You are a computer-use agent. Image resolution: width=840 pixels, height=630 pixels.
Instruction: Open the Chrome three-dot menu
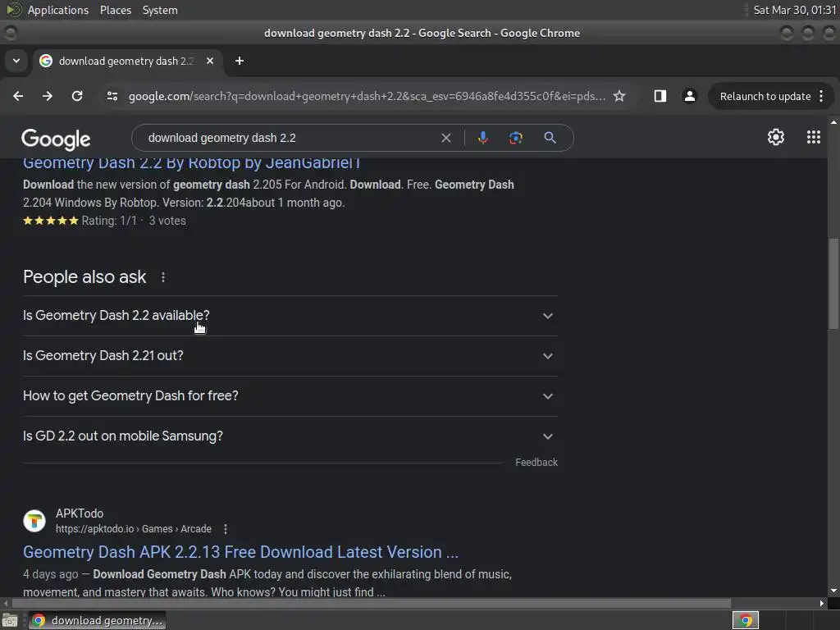(x=821, y=96)
